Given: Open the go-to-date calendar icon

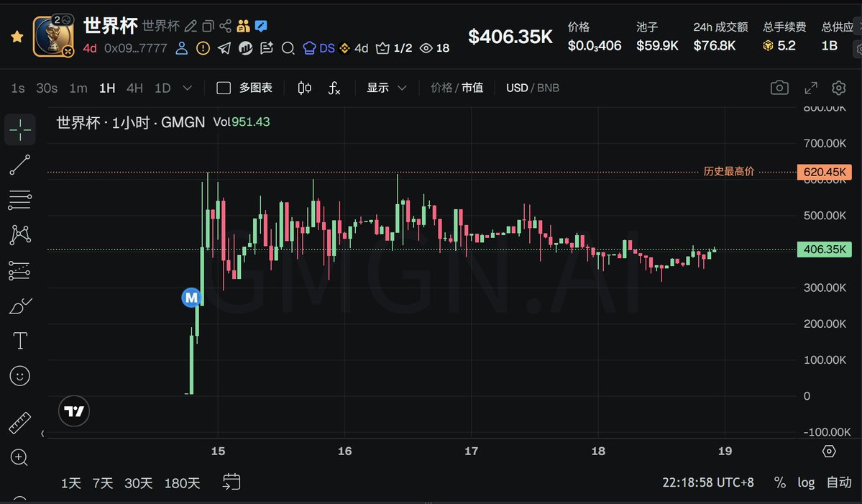Looking at the screenshot, I should [x=231, y=482].
